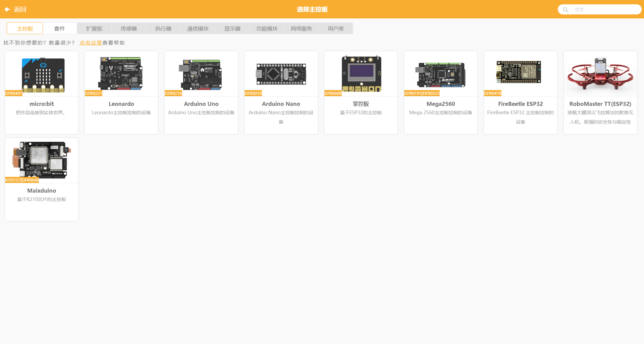Click the KIT0157|DFR0640 SKU badge

(22, 180)
